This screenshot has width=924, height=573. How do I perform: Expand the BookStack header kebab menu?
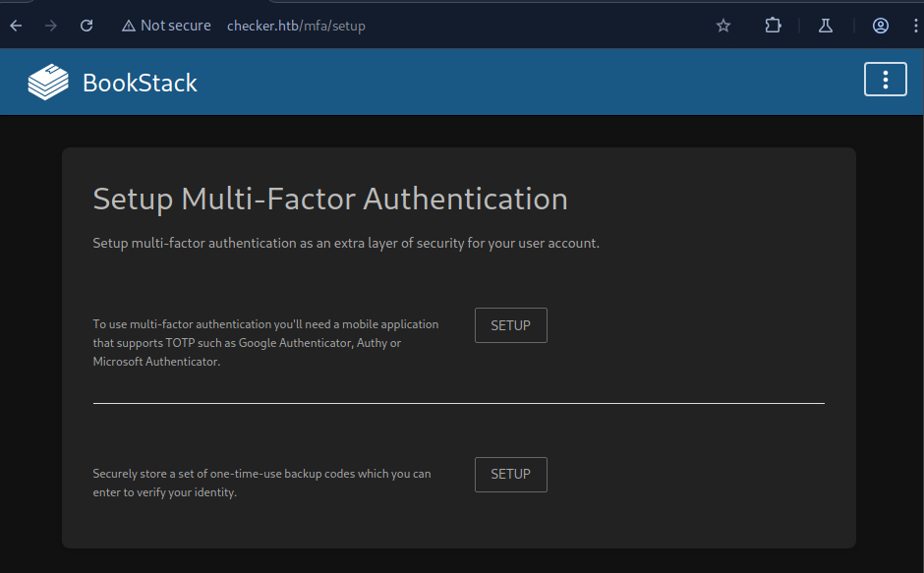(x=885, y=80)
